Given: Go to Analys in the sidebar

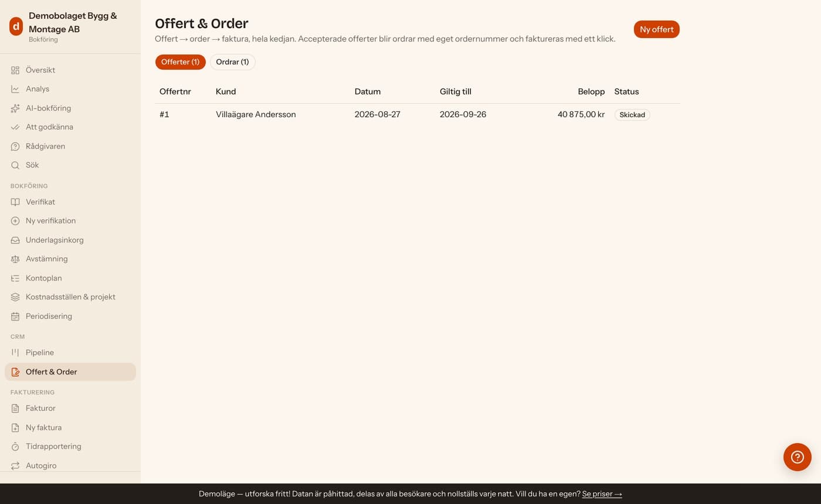Looking at the screenshot, I should point(70,89).
